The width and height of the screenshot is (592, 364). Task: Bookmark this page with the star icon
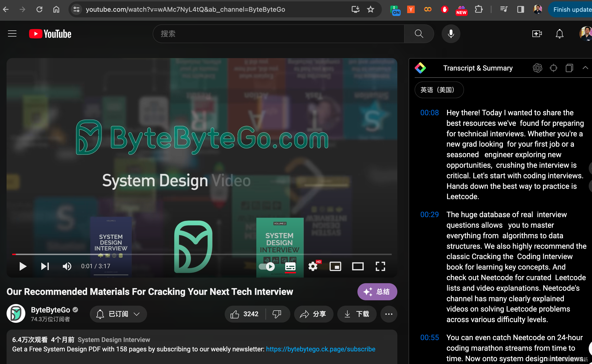pos(371,9)
